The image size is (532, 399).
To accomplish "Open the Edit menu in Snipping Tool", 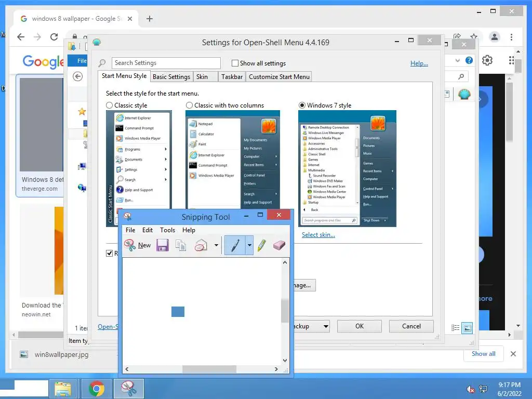I will tap(147, 230).
